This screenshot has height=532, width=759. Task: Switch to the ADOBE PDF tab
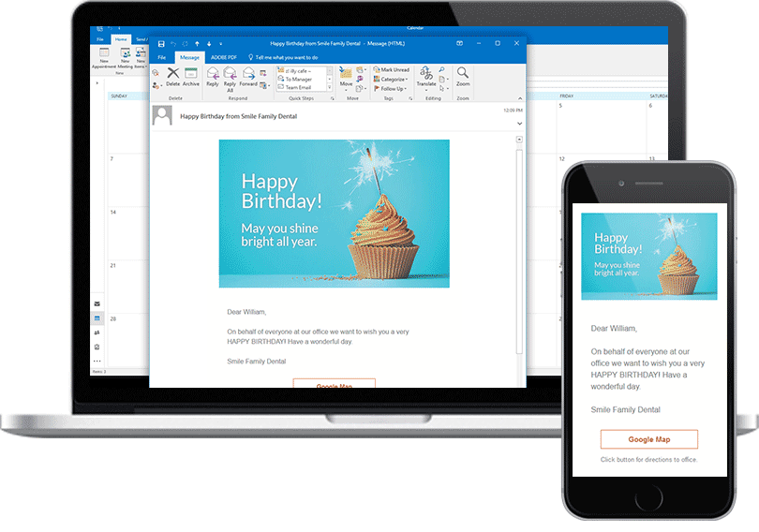tap(224, 57)
